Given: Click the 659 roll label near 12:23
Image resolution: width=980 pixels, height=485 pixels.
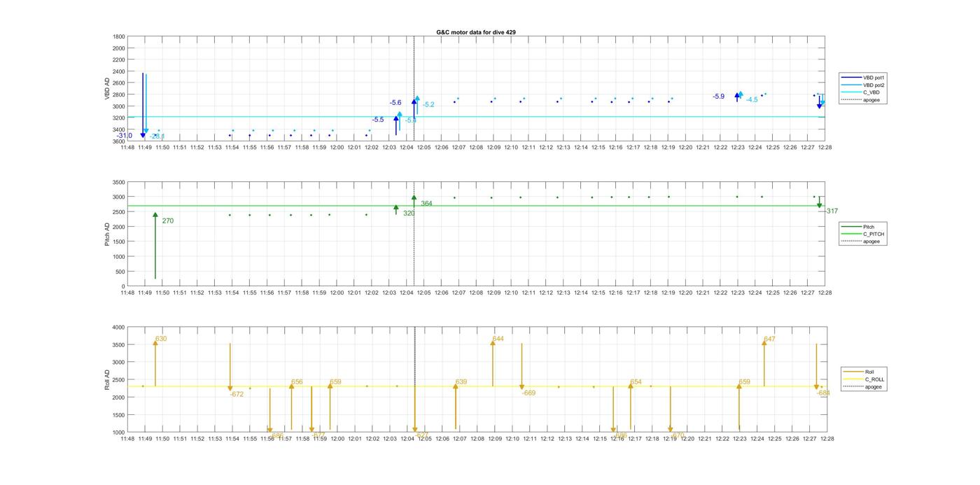Looking at the screenshot, I should click(744, 382).
